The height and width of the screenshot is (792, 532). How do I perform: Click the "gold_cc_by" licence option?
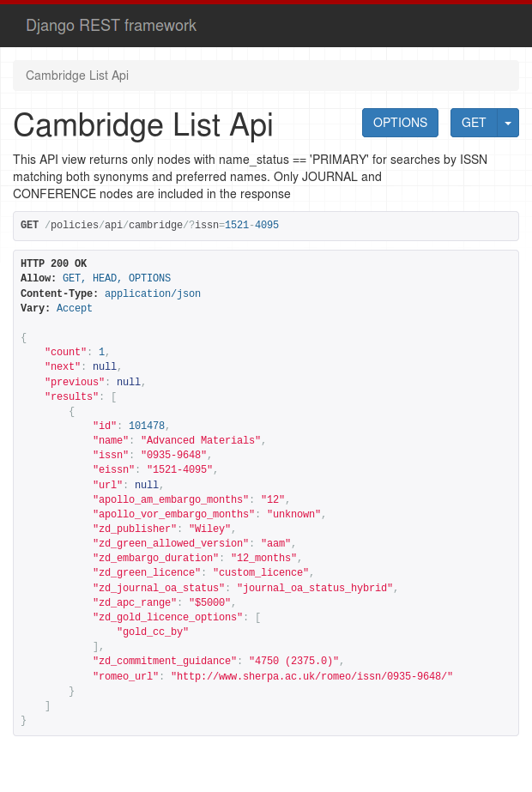[x=153, y=632]
